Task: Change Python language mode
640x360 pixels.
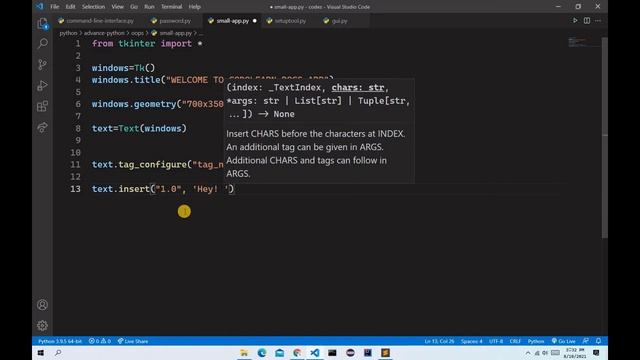Action: click(536, 341)
